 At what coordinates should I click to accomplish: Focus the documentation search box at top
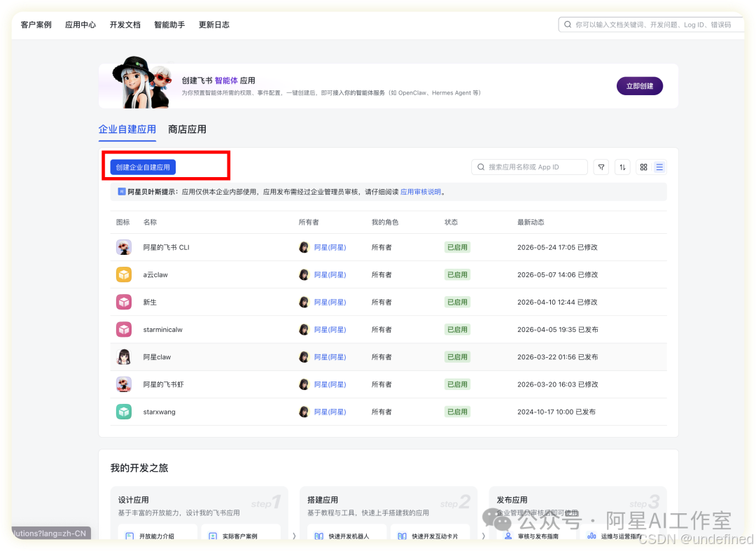tap(651, 25)
